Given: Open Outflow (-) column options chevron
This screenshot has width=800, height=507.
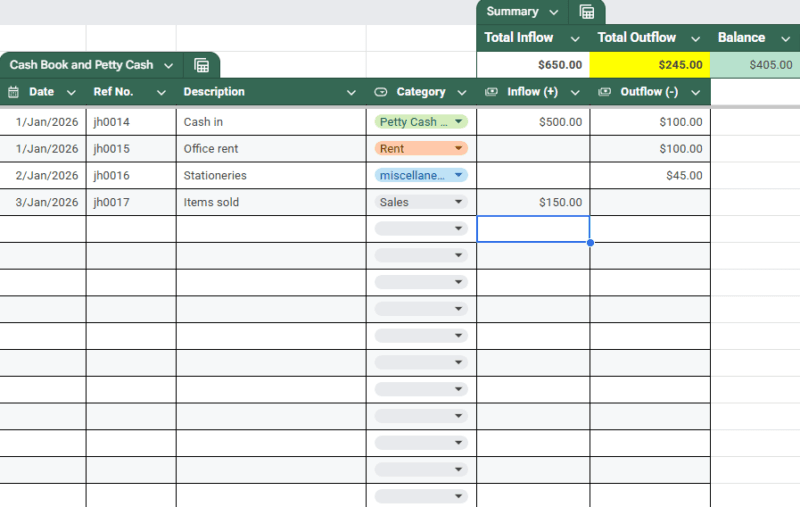Looking at the screenshot, I should click(x=695, y=92).
